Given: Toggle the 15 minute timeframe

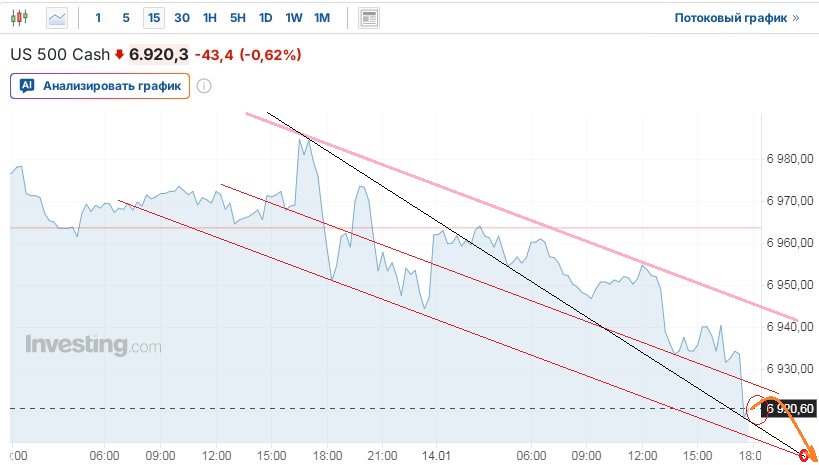Looking at the screenshot, I should point(153,18).
